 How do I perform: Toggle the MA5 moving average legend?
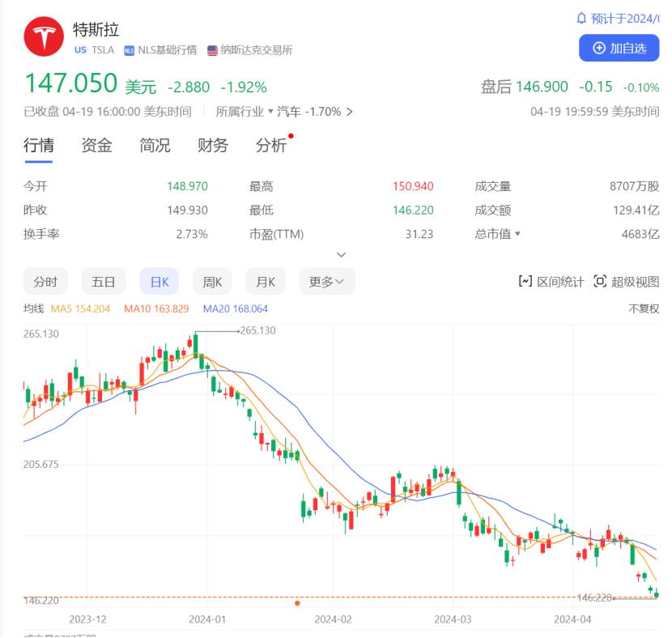click(81, 308)
